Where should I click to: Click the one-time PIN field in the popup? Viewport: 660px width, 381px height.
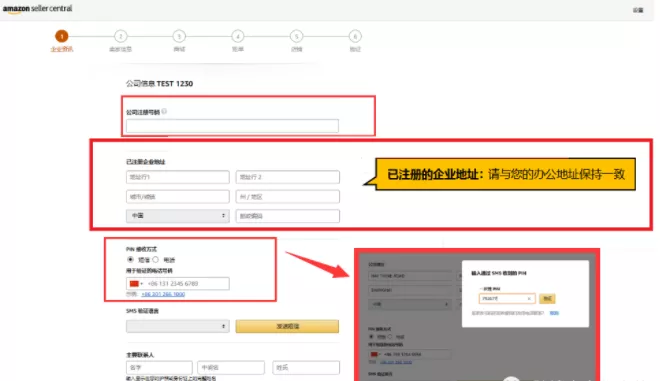pyautogui.click(x=507, y=298)
